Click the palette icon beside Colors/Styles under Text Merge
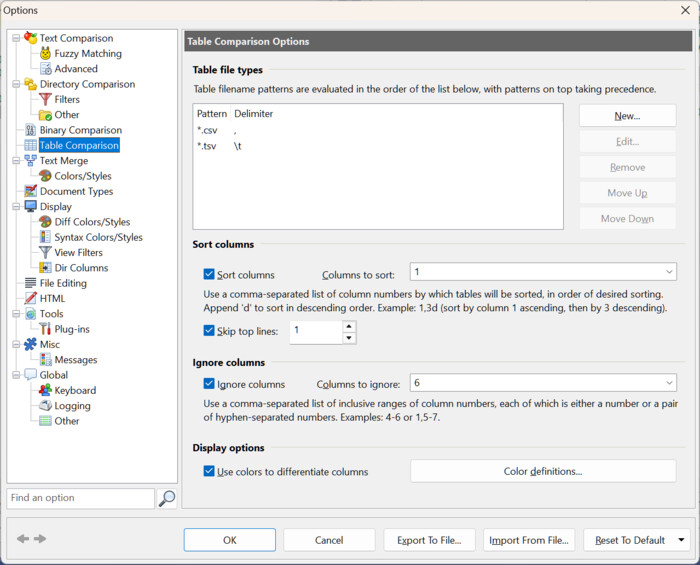This screenshot has width=700, height=565. point(45,176)
